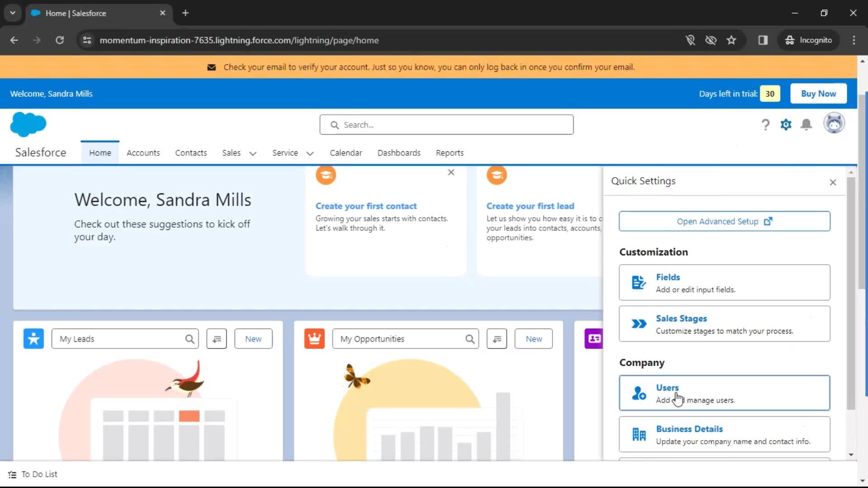Screen dimensions: 868x488
Task: Click the My Opportunities crown icon
Action: click(314, 338)
